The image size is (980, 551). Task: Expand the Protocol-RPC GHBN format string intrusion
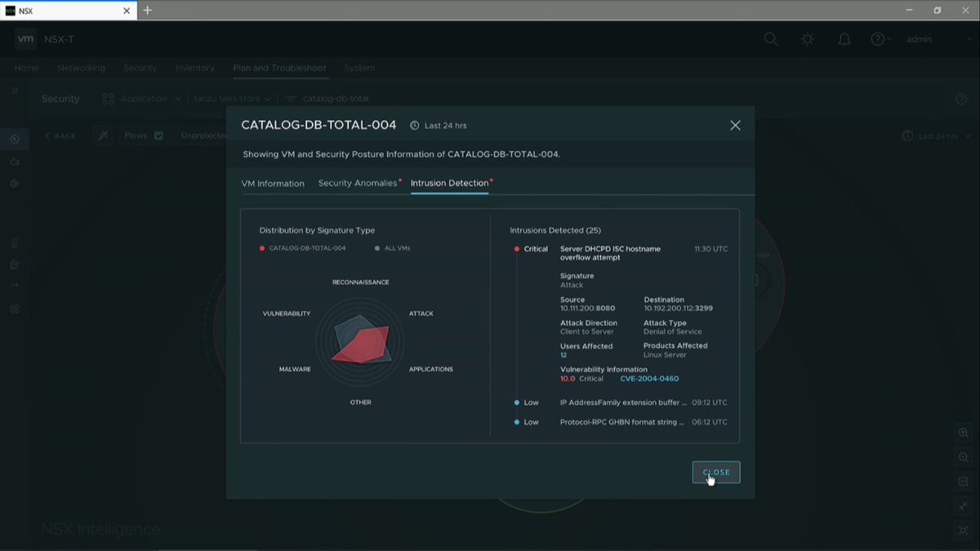pos(621,422)
